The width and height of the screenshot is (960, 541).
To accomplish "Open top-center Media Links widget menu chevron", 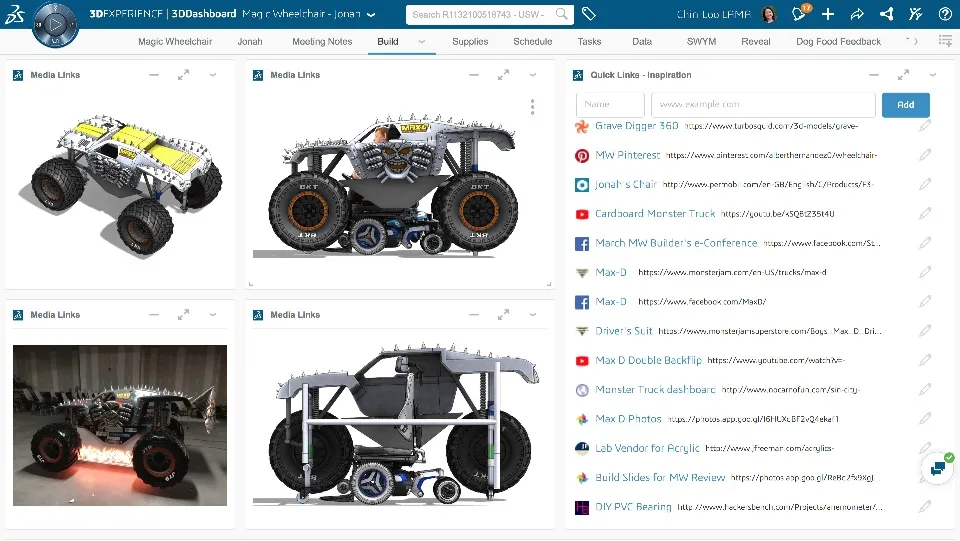I will click(533, 75).
